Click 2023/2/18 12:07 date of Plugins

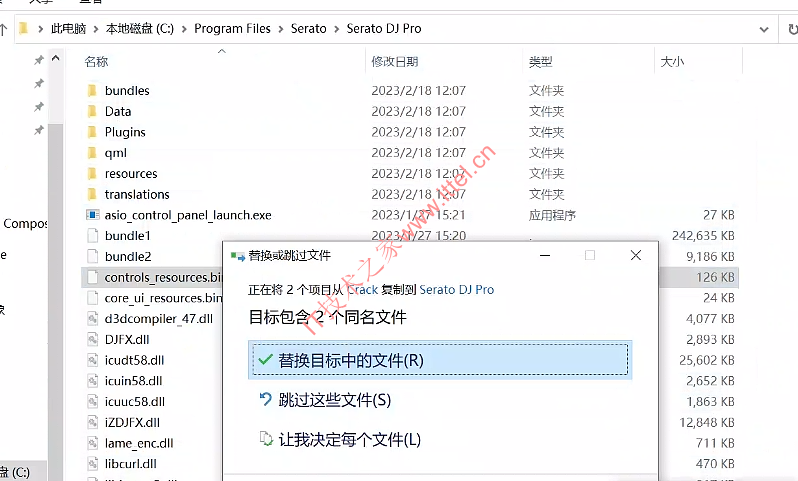(x=418, y=132)
